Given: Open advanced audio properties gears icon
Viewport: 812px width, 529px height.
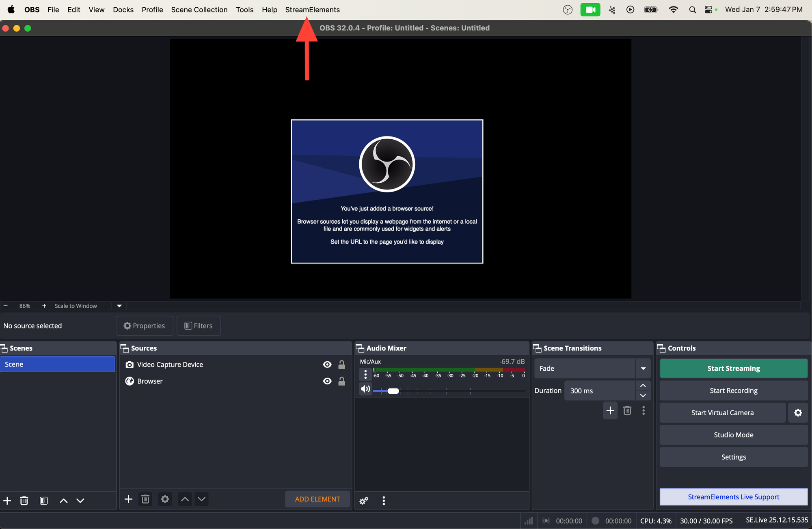Looking at the screenshot, I should [x=364, y=501].
